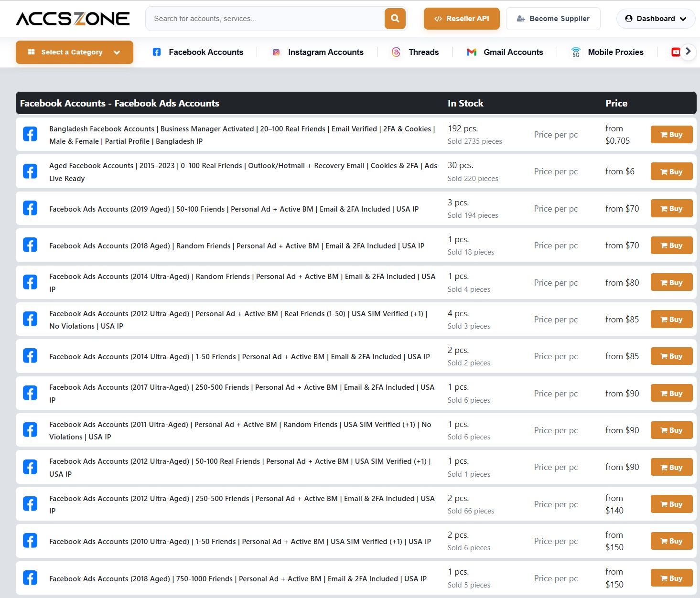The height and width of the screenshot is (598, 700).
Task: Show more categories with the right chevron
Action: pyautogui.click(x=688, y=51)
